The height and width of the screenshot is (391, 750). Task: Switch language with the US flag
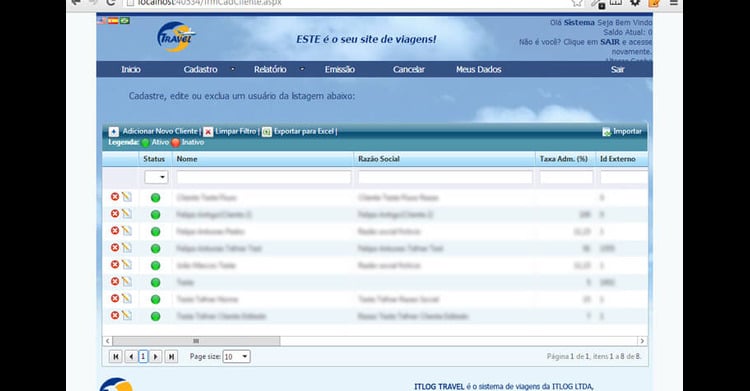(101, 21)
